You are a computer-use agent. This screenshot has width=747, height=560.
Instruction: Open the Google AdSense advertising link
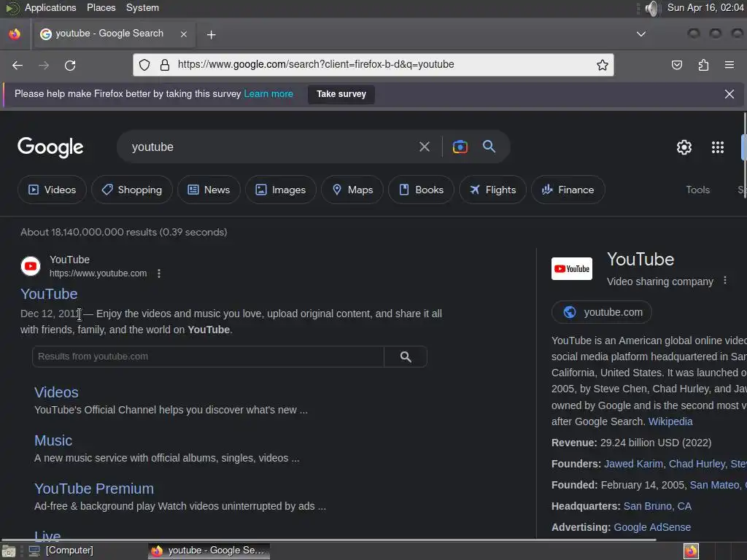651,527
